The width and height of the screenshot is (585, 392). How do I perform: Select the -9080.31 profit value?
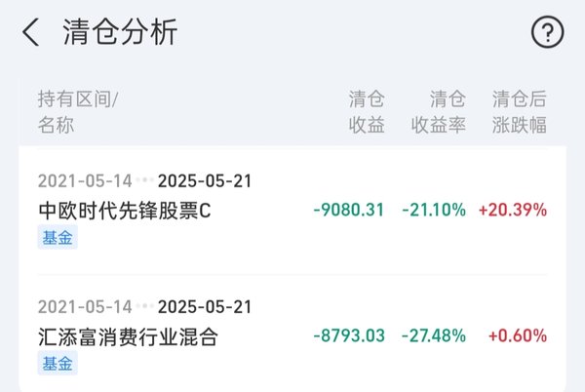click(348, 210)
